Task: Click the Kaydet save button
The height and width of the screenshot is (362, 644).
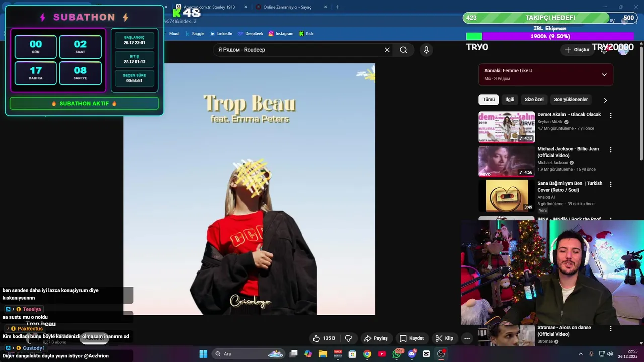Action: pos(412,338)
